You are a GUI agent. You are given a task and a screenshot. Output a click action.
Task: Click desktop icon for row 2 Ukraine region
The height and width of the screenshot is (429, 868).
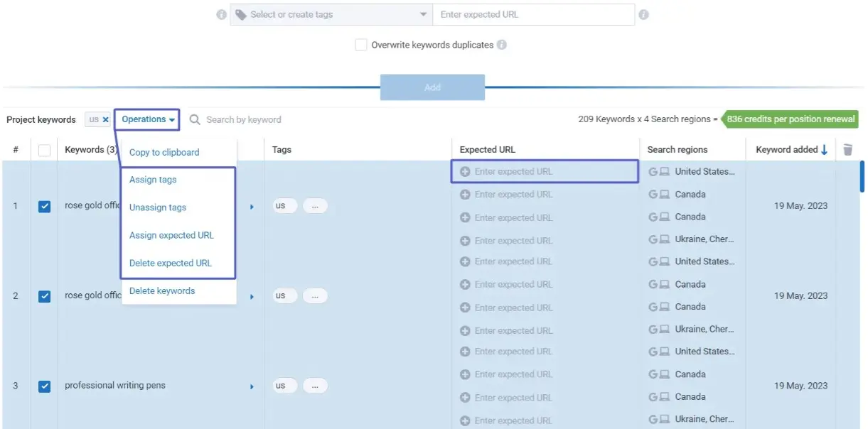click(x=665, y=329)
